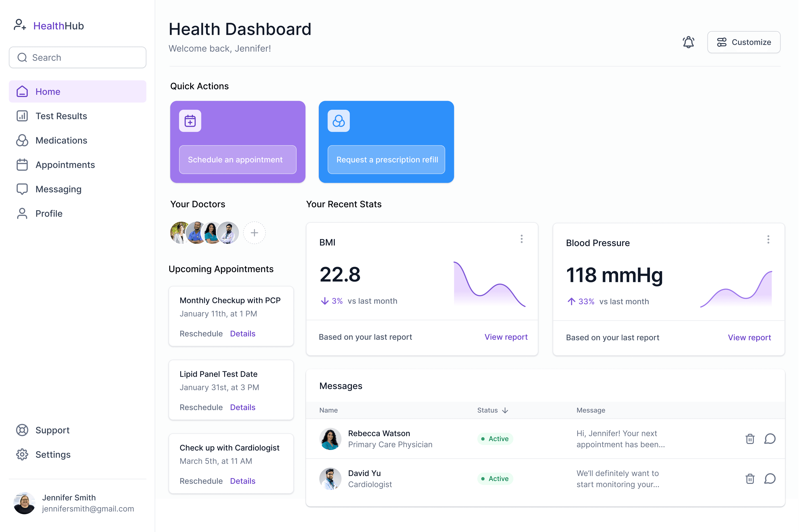View report for BMI
This screenshot has height=532, width=800.
point(506,337)
